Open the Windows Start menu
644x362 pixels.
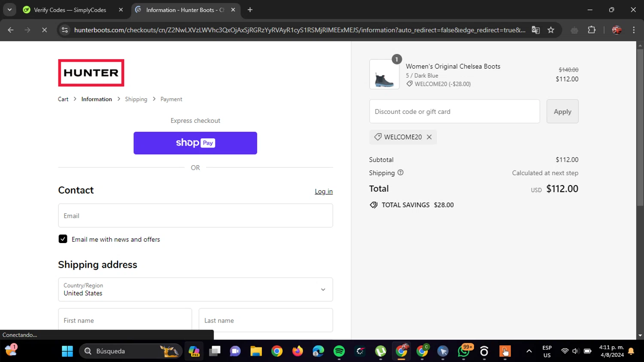point(67,351)
